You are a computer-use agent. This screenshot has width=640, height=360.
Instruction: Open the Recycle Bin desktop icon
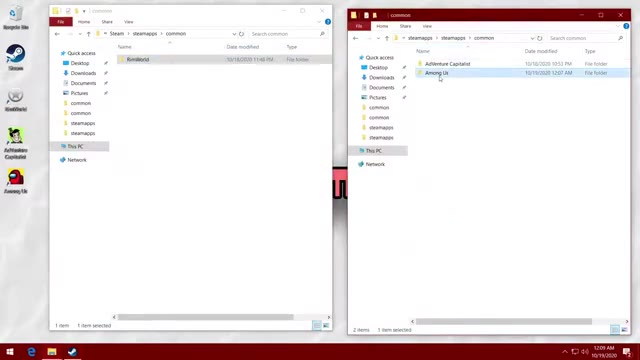(16, 18)
